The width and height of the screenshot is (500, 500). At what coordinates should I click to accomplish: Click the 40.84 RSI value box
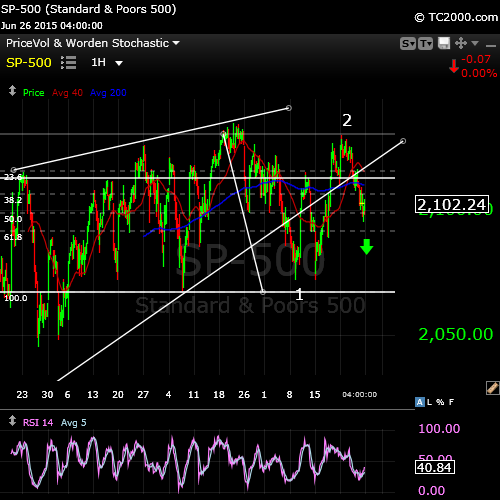pyautogui.click(x=435, y=467)
